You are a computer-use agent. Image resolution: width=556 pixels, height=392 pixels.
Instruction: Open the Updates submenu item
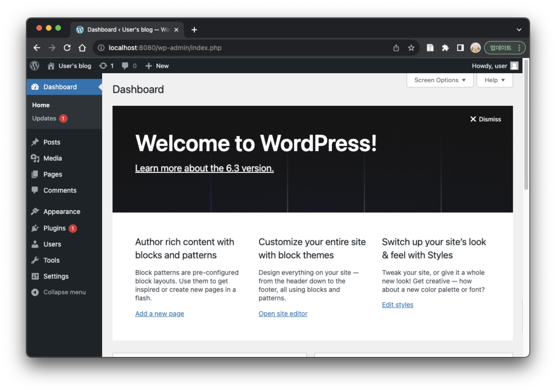click(x=44, y=118)
